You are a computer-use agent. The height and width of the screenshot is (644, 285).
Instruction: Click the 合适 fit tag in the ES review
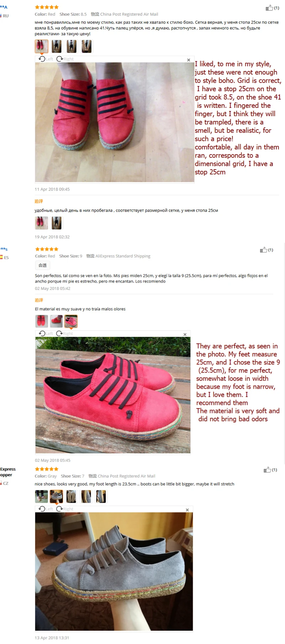[42, 265]
